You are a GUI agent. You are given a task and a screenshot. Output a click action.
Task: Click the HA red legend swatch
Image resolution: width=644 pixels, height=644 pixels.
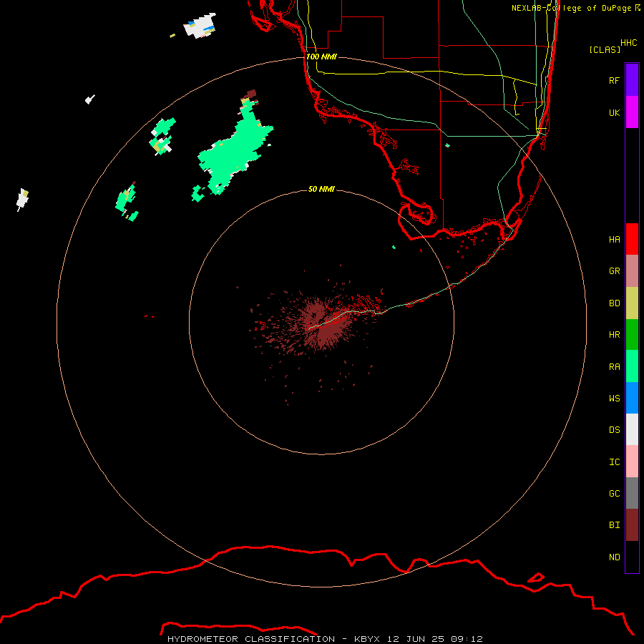(x=632, y=239)
